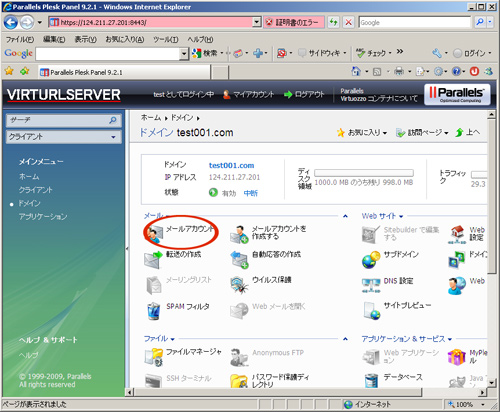Click the Google search magnifier button
This screenshot has height=412, width=500.
point(480,22)
